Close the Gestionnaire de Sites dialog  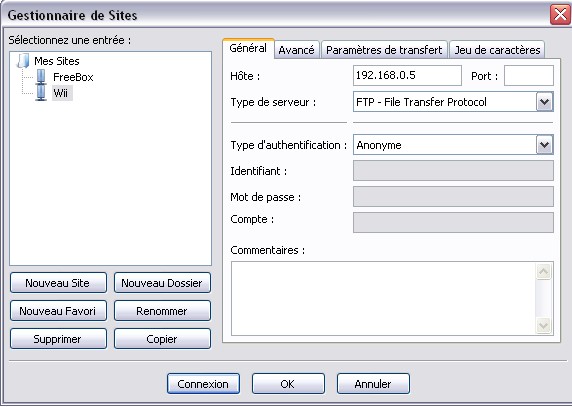click(560, 15)
